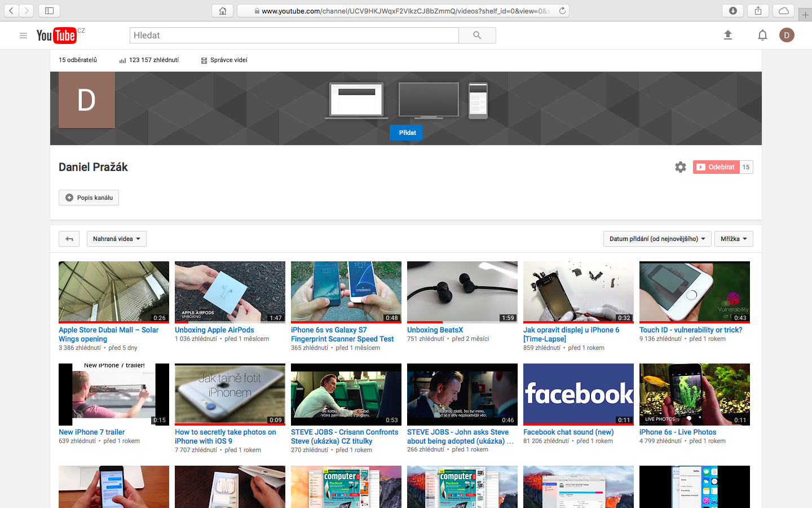Click the blue Přidat button
This screenshot has height=508, width=812.
(407, 133)
